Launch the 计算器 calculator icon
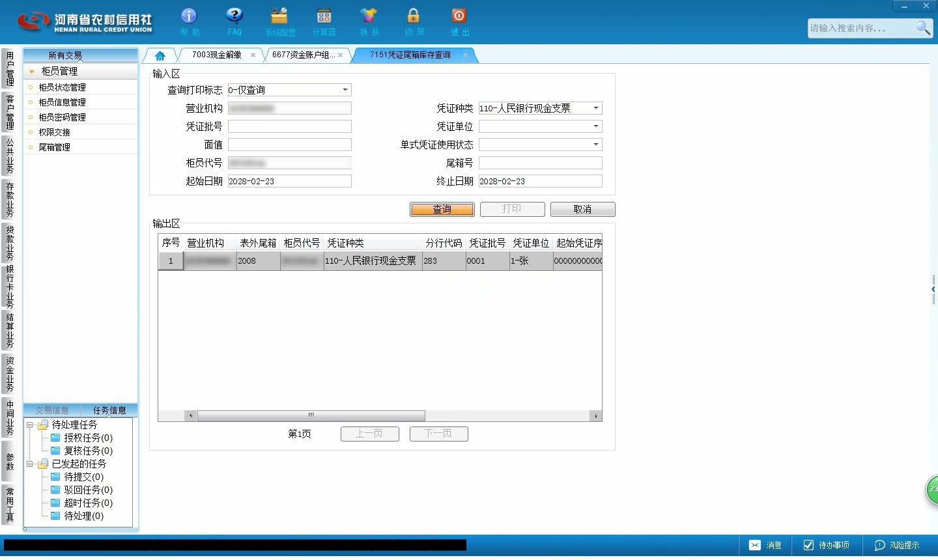Screen dimensions: 938x560 point(324,21)
